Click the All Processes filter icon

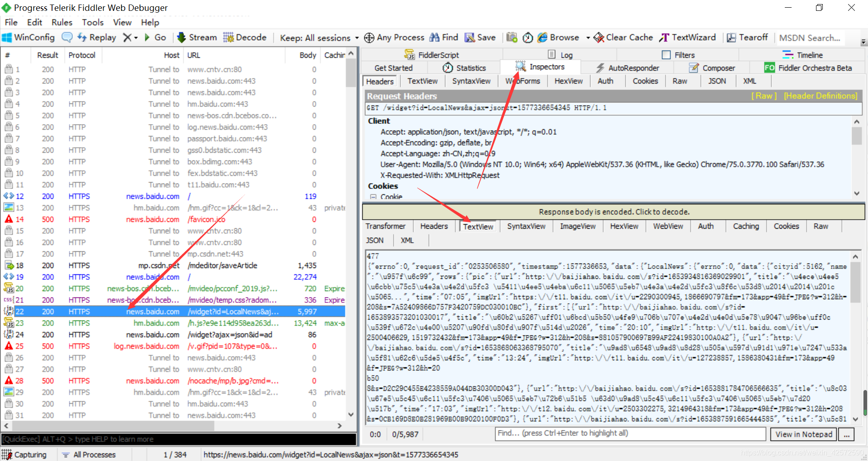66,455
